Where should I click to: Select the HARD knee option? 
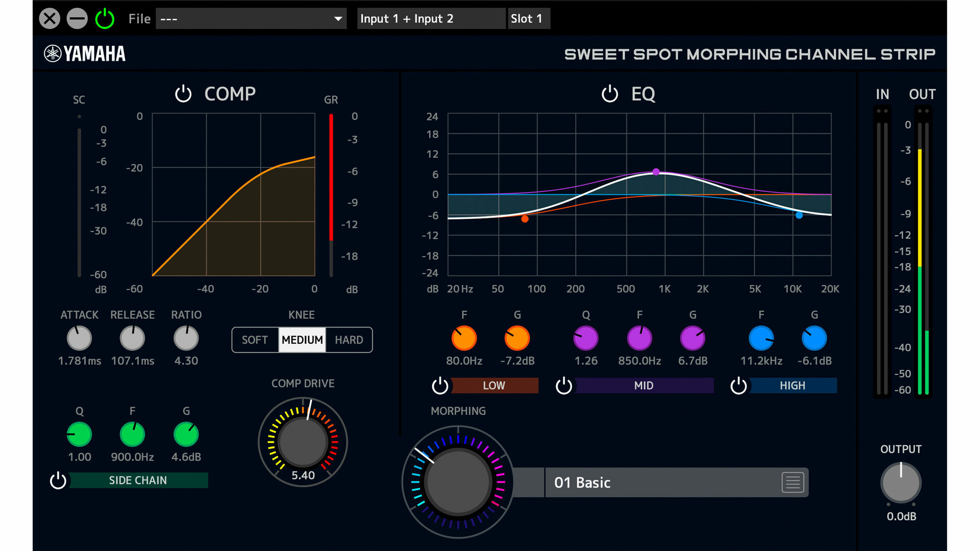(349, 340)
